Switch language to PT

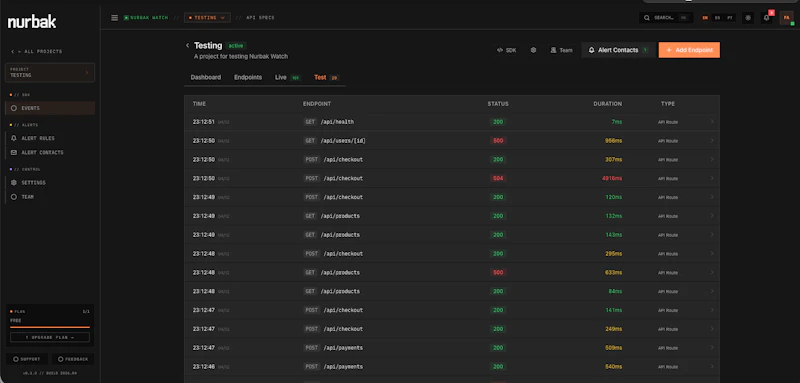730,18
